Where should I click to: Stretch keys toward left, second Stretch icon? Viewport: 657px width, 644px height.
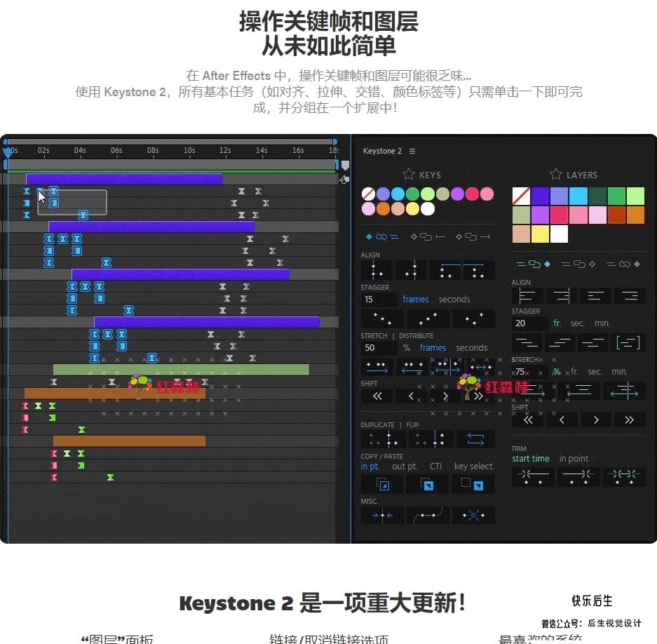[x=412, y=368]
